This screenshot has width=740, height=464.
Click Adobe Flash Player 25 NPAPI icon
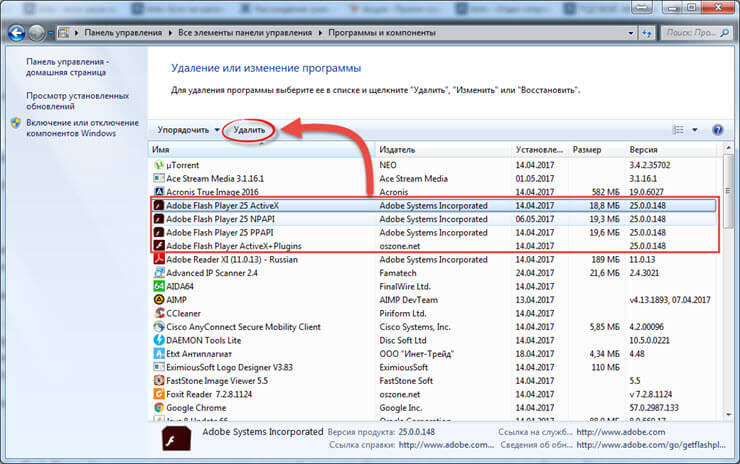159,219
